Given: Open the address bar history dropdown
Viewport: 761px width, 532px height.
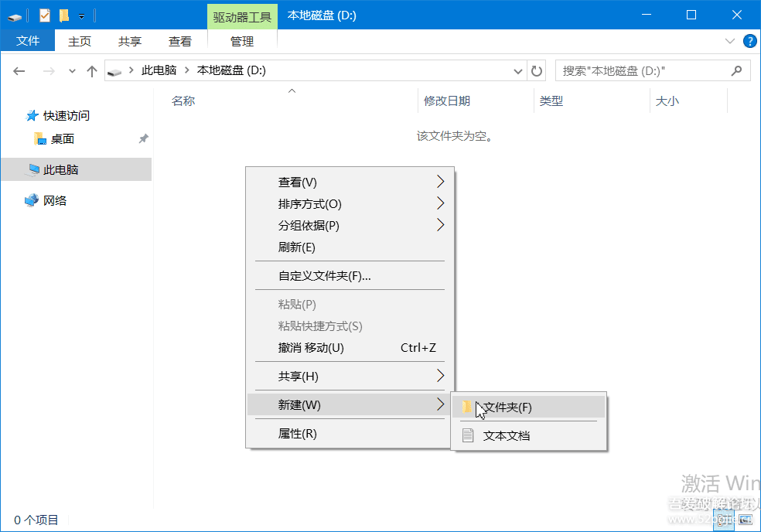Looking at the screenshot, I should coord(519,71).
